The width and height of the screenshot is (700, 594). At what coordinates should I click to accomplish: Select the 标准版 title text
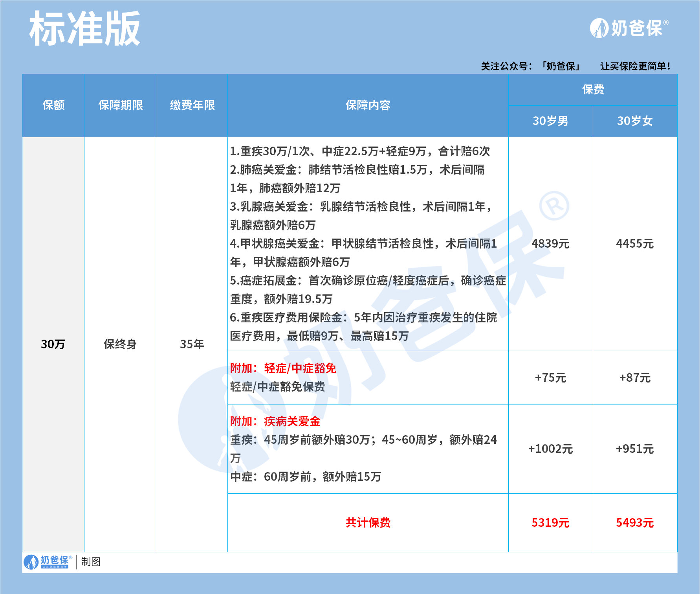pyautogui.click(x=85, y=29)
